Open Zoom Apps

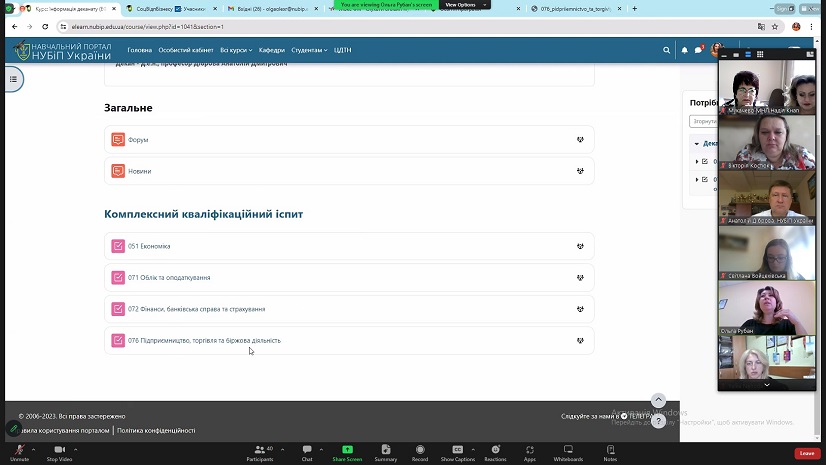tap(529, 452)
